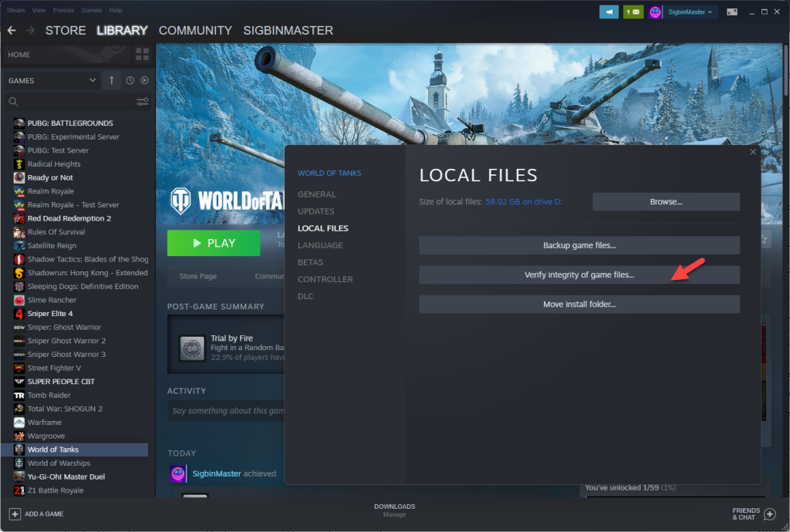
Task: Select the LANGUAGE properties section
Action: 320,245
